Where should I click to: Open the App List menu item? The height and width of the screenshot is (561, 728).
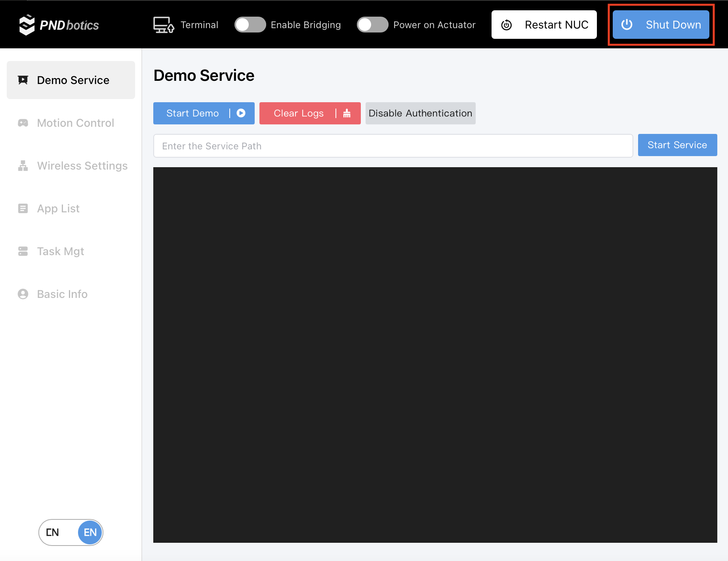pyautogui.click(x=58, y=208)
